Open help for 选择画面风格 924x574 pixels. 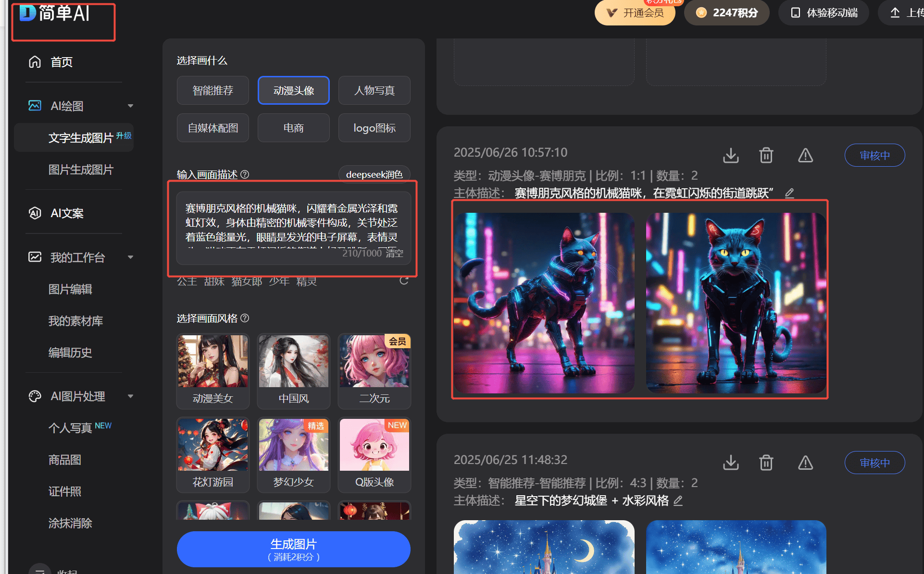pos(245,318)
